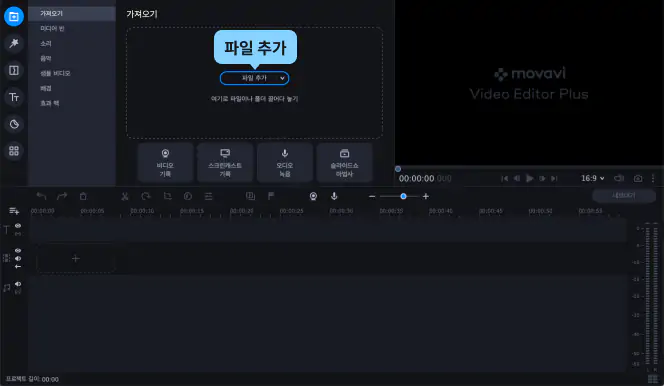Click the timeline zoom slider handle

(x=403, y=196)
